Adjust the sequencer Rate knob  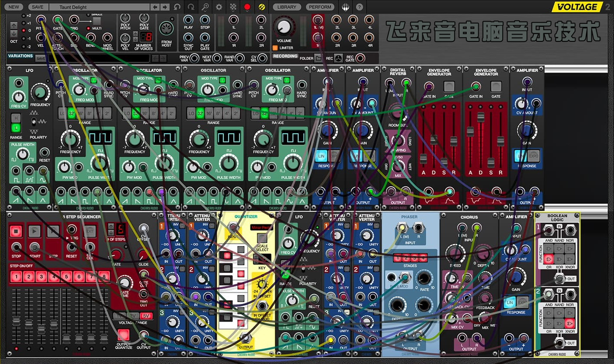pyautogui.click(x=116, y=255)
